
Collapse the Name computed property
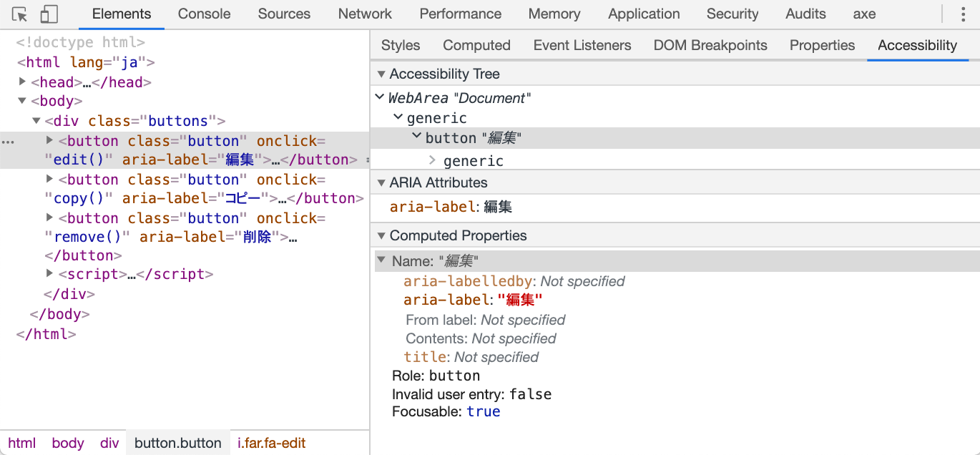click(382, 261)
